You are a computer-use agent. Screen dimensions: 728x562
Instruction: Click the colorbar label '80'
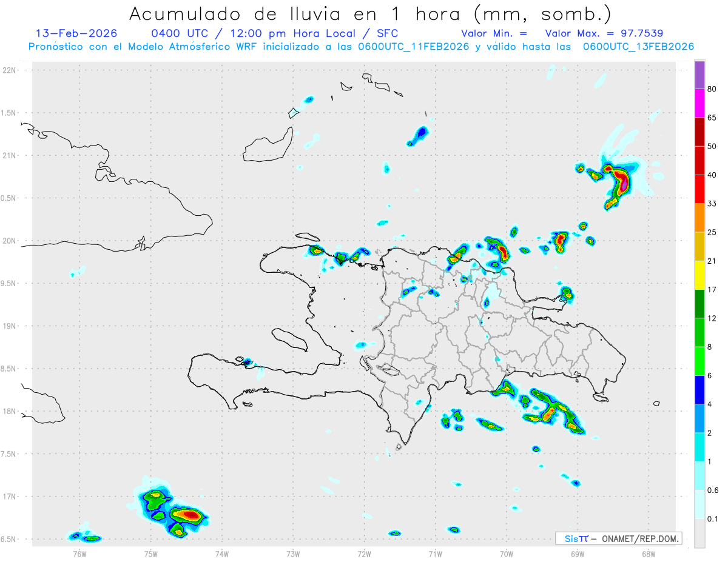pos(712,90)
